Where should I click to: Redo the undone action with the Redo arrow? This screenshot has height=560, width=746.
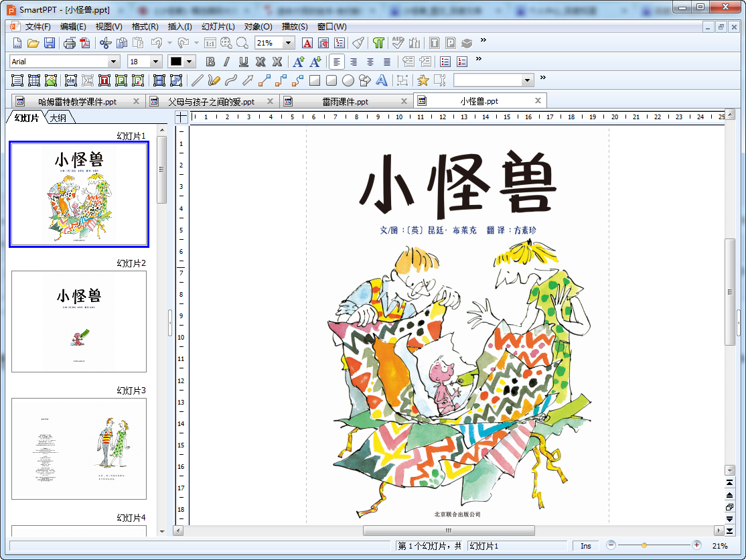pyautogui.click(x=183, y=44)
